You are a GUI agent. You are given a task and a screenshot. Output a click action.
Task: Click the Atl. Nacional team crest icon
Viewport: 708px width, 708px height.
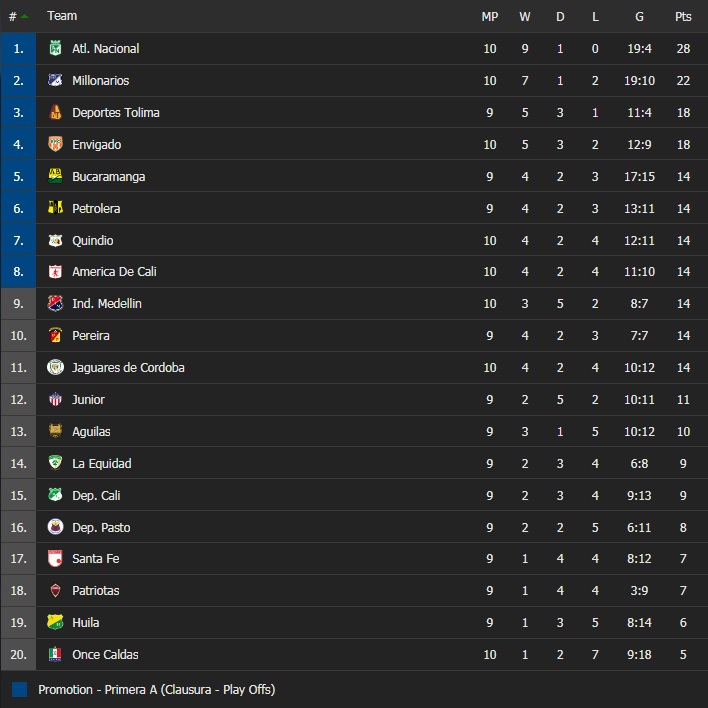[56, 48]
